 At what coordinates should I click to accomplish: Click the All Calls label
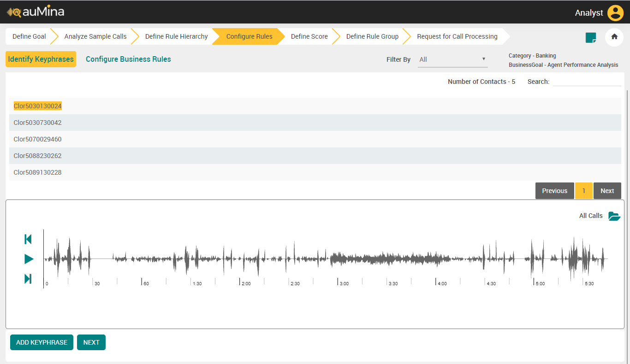point(591,216)
